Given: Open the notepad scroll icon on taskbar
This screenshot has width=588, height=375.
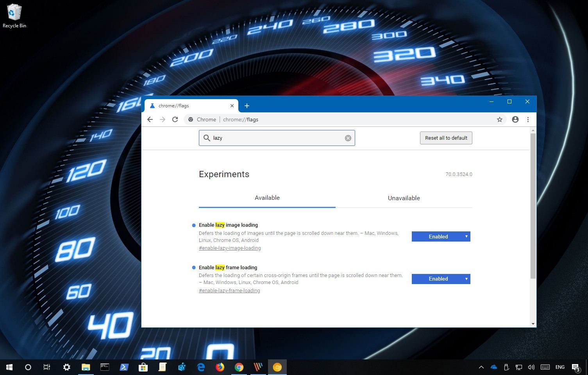Looking at the screenshot, I should coord(162,367).
